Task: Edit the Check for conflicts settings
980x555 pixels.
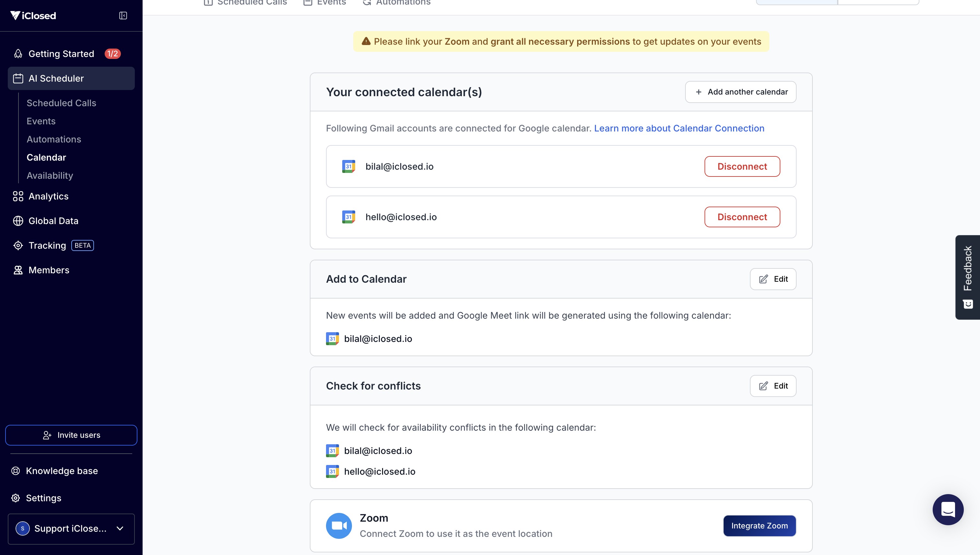Action: pyautogui.click(x=773, y=386)
